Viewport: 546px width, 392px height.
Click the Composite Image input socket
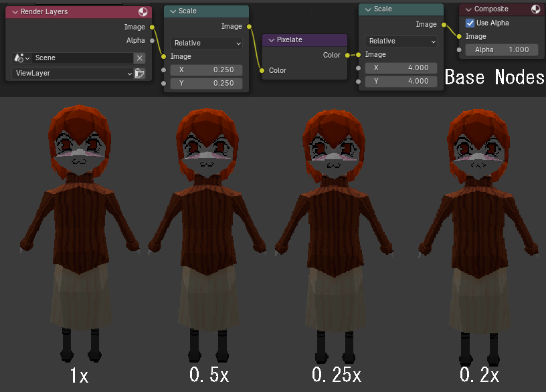(x=459, y=36)
